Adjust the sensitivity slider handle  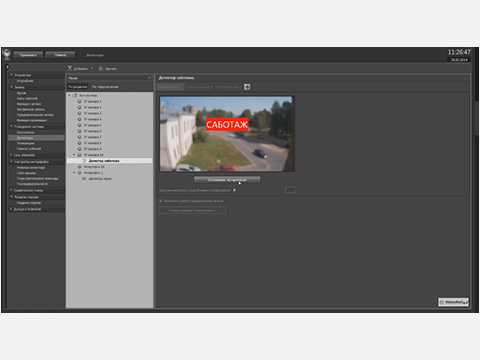234,190
